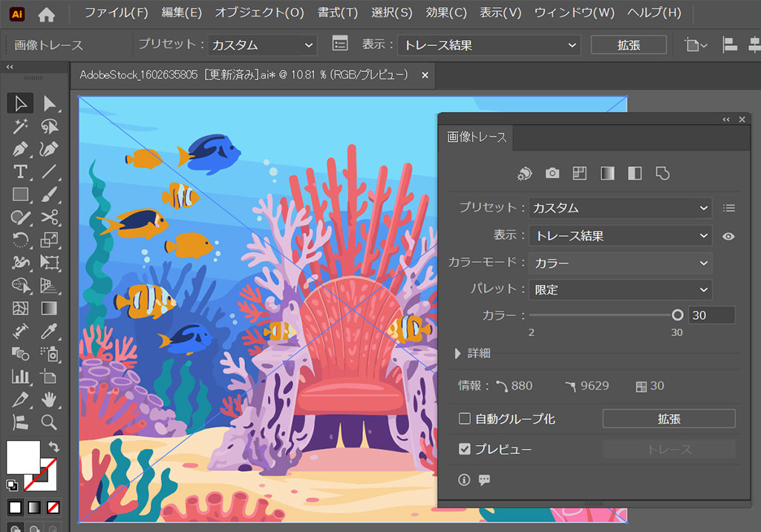Expand the 詳細 section
761x532 pixels.
pos(458,353)
